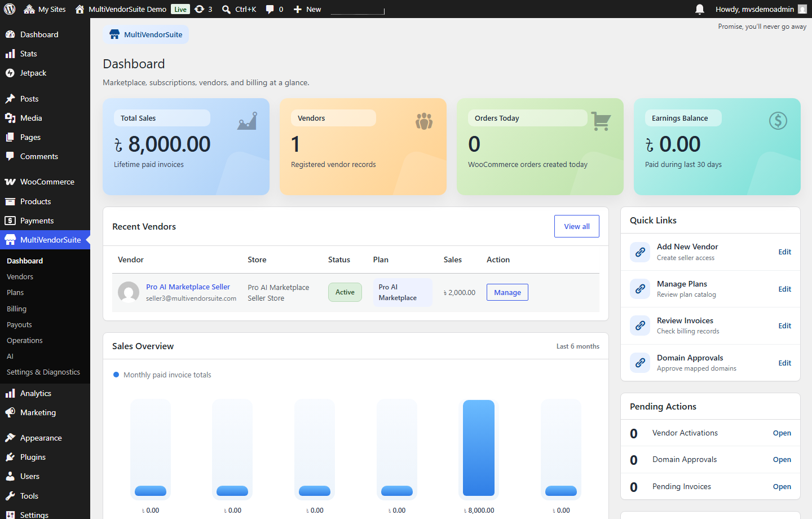The width and height of the screenshot is (812, 519).
Task: Edit the Add New Vendor quick link
Action: click(785, 252)
